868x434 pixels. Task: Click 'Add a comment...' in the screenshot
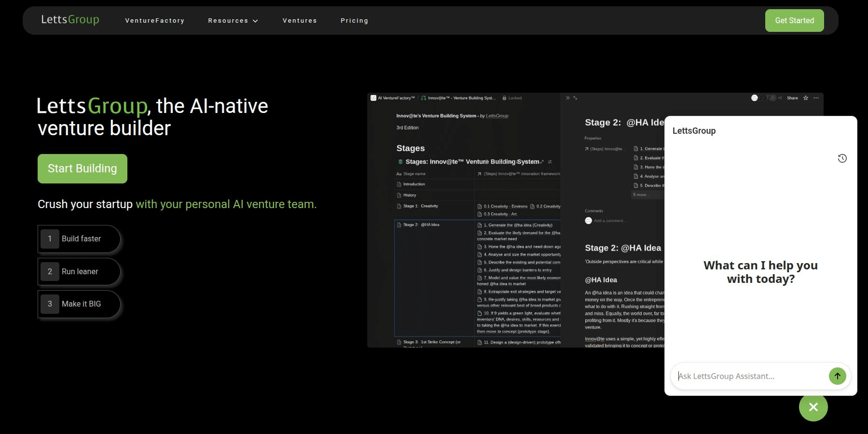click(x=610, y=221)
